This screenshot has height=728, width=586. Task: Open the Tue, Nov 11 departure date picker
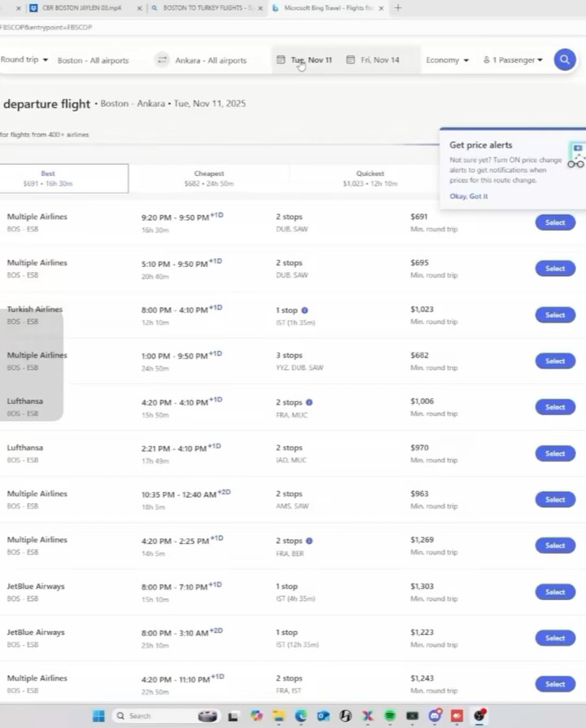click(305, 60)
